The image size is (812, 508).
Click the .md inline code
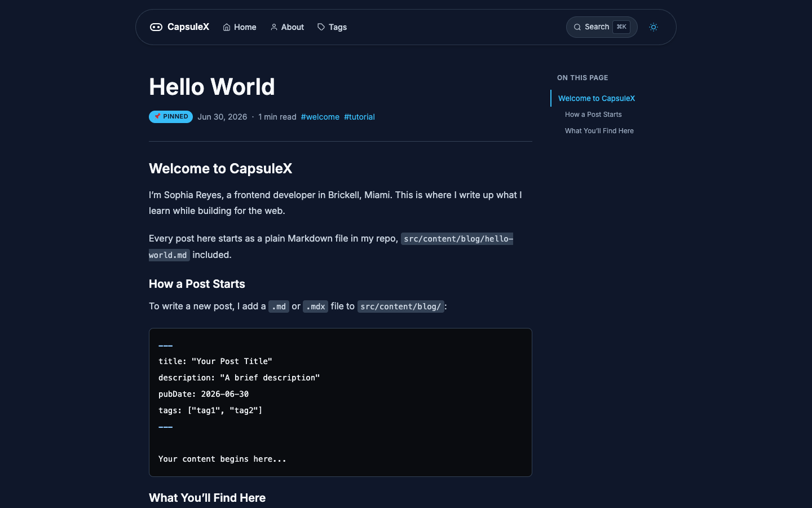[279, 306]
